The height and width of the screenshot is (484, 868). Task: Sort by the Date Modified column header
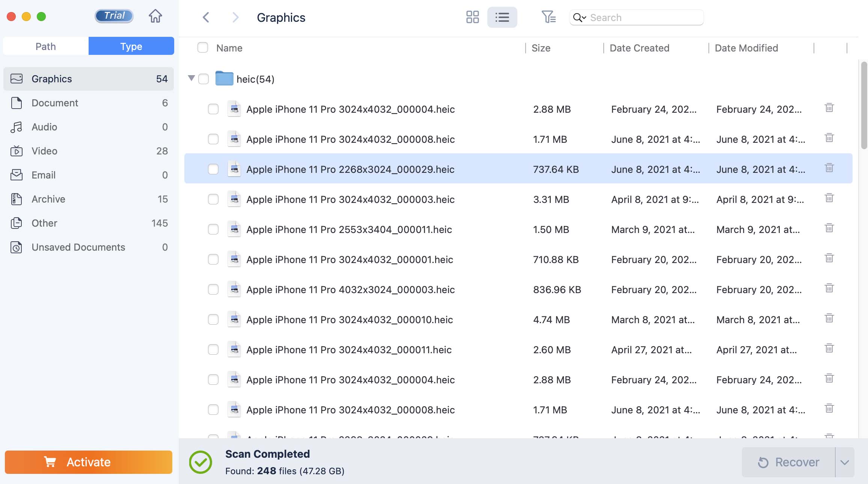tap(746, 48)
